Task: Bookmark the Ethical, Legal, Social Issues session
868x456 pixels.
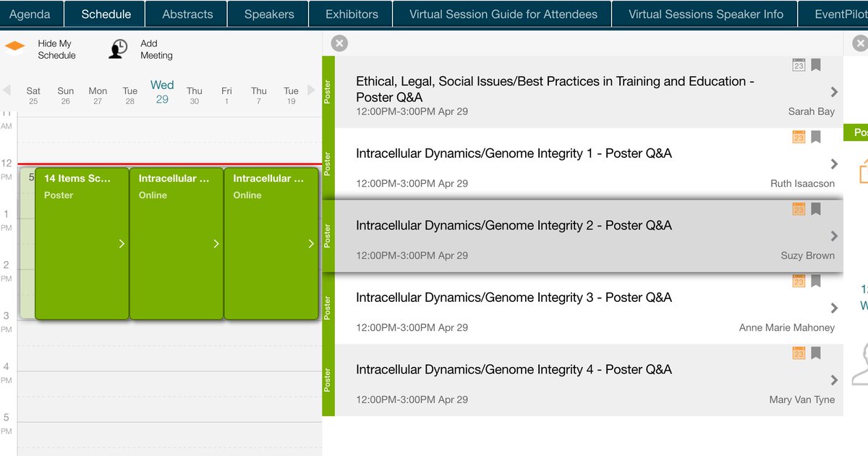Action: pos(816,65)
